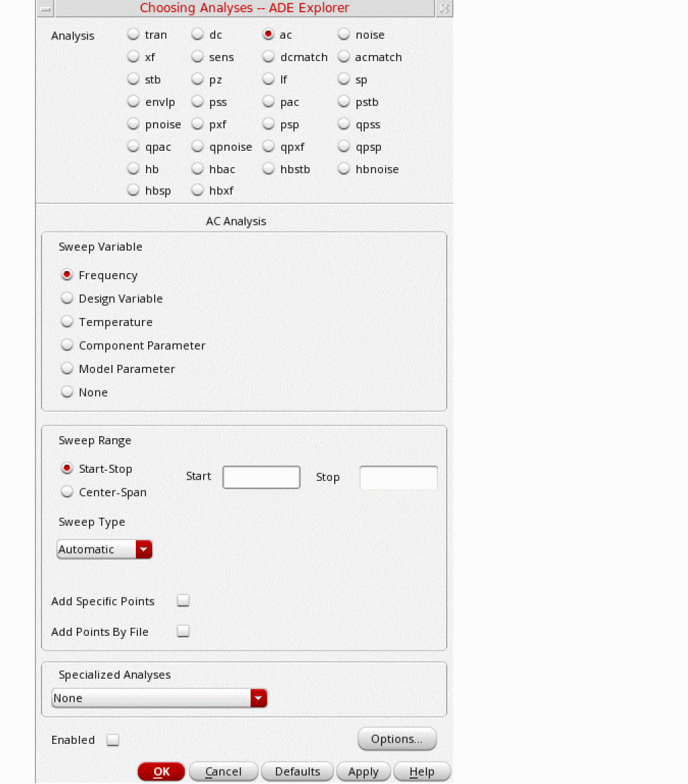The height and width of the screenshot is (784, 688).
Task: Toggle the Enabled checkbox
Action: click(113, 739)
